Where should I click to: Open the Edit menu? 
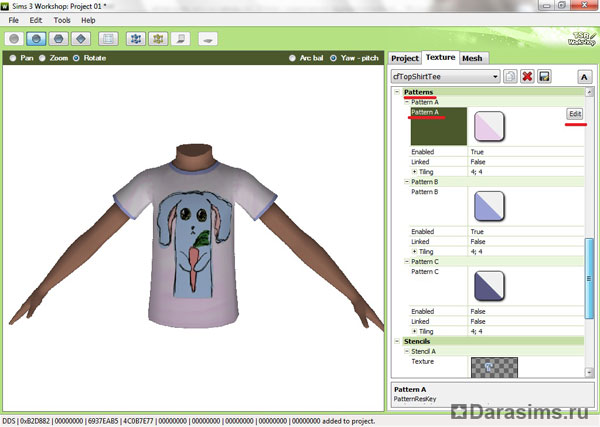(36, 20)
